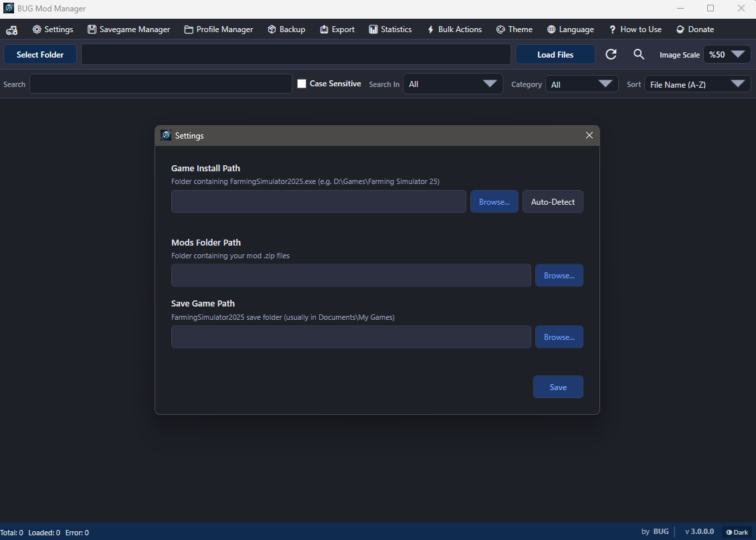Open the Search In dropdown

(x=453, y=84)
